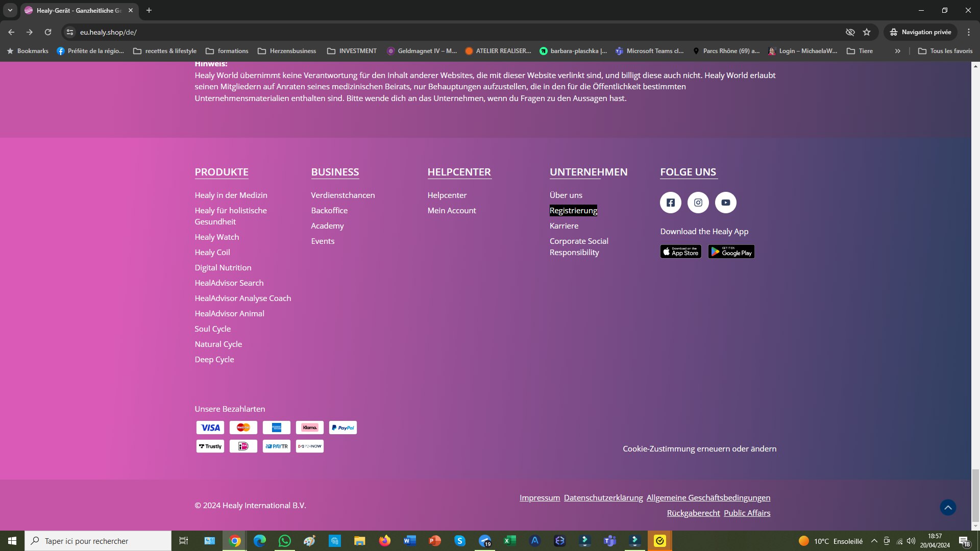Open the Datenschutzerklärung link
980x551 pixels.
point(603,498)
